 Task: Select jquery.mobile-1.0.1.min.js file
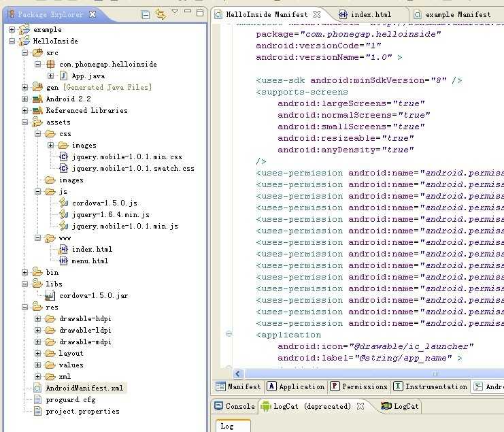(125, 227)
